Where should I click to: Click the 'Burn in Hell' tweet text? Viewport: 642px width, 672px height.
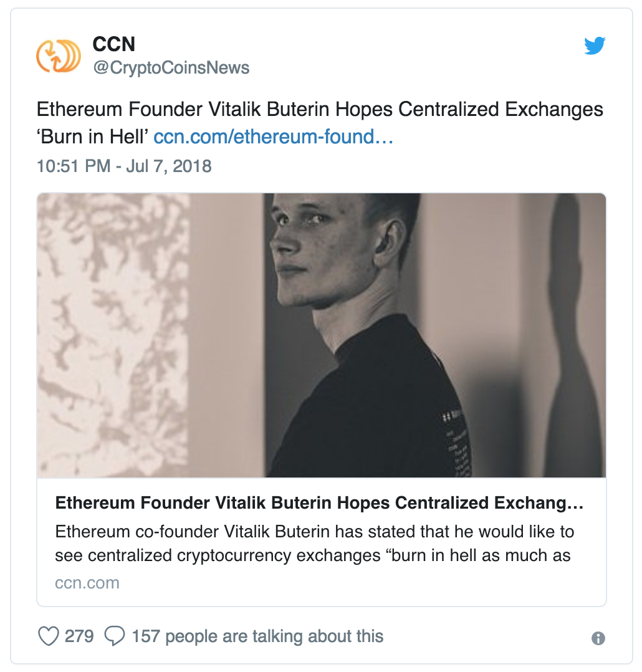92,137
